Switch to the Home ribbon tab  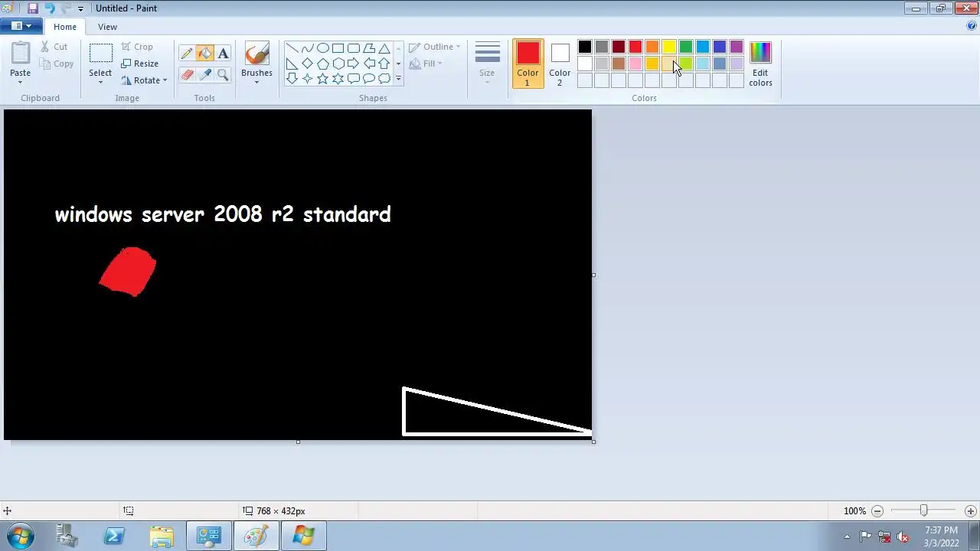point(65,27)
